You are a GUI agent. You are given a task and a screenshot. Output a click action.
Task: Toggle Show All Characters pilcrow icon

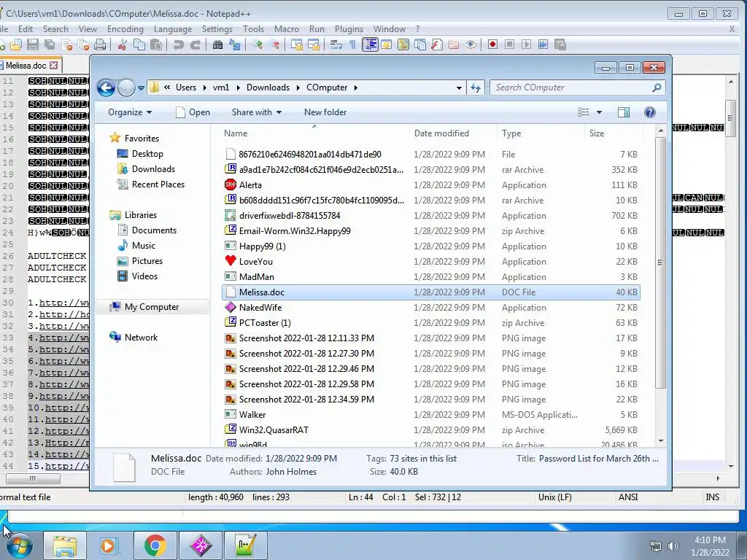pos(352,44)
